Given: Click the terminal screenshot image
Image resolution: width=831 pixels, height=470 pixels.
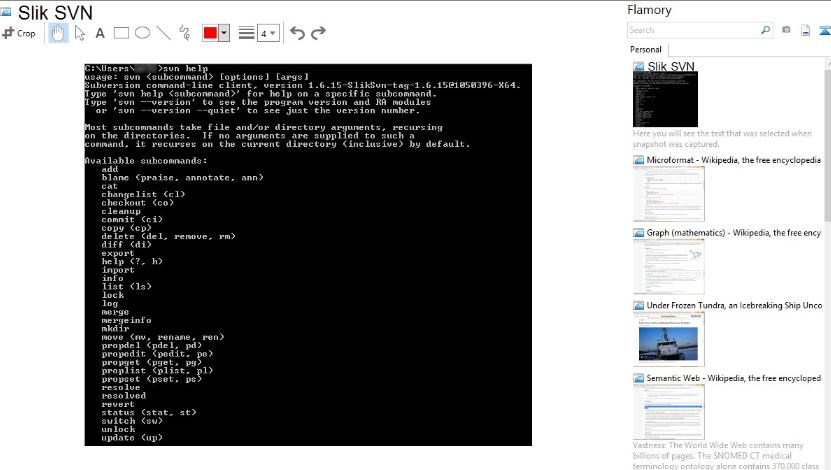Looking at the screenshot, I should (308, 255).
